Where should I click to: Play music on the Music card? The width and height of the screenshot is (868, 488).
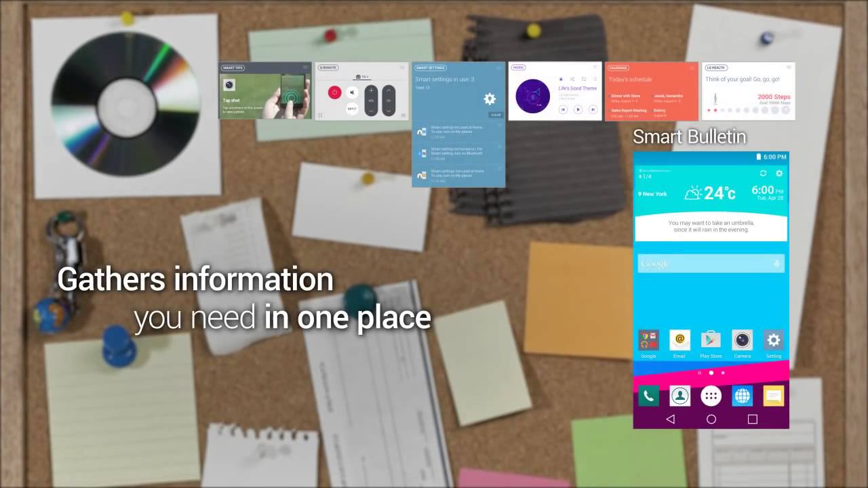(578, 109)
